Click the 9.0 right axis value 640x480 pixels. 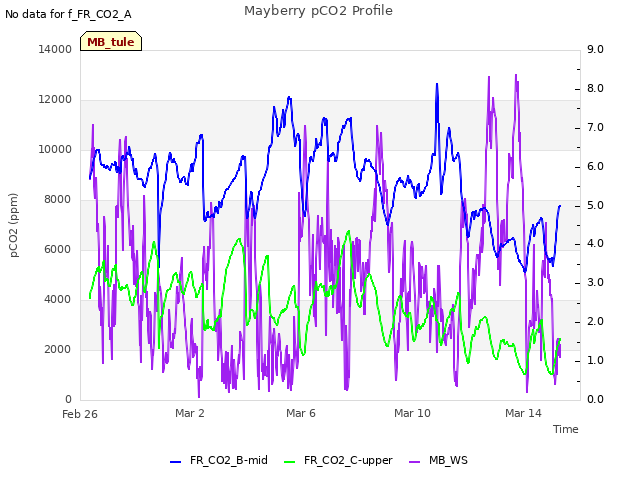coord(595,49)
